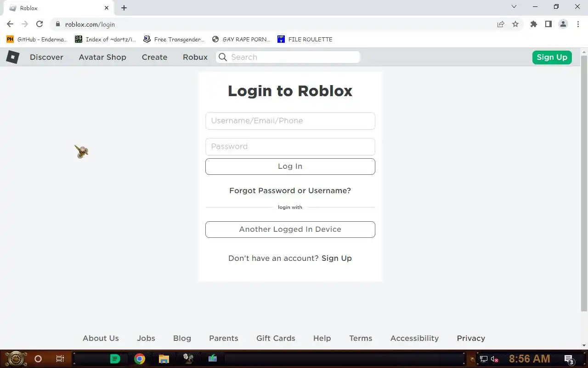The height and width of the screenshot is (368, 588).
Task: Click Another Logged In Device button
Action: 290,230
